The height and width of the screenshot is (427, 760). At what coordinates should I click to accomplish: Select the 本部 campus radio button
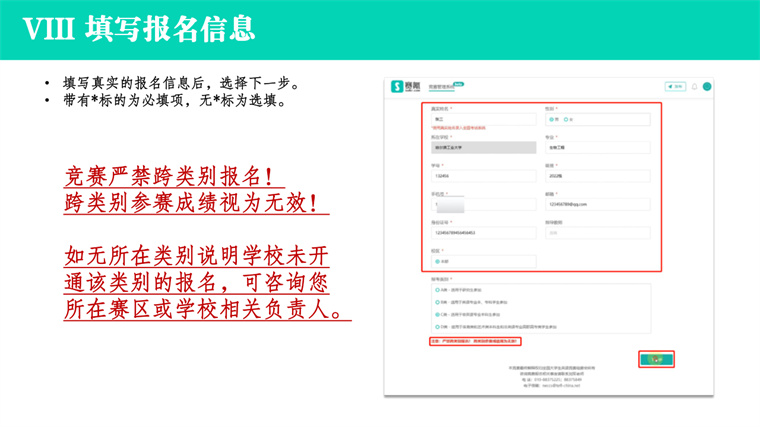point(438,262)
